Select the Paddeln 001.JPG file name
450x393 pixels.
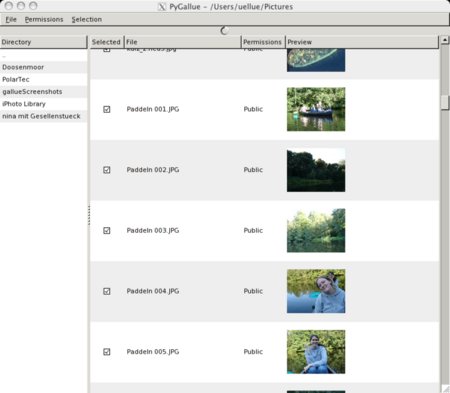pos(153,109)
